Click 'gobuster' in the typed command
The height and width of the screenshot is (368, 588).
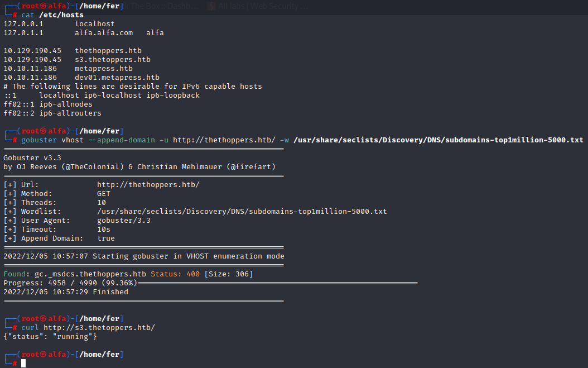38,140
